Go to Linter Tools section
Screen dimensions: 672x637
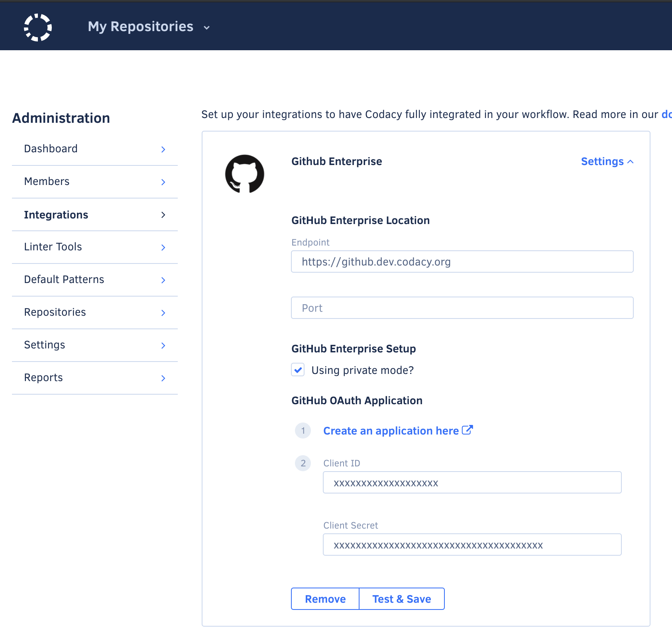pyautogui.click(x=95, y=247)
